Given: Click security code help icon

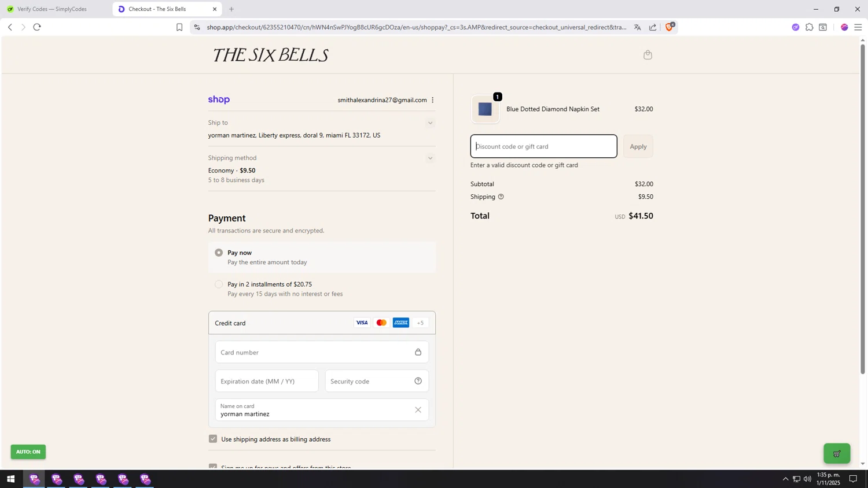Looking at the screenshot, I should pyautogui.click(x=418, y=381).
